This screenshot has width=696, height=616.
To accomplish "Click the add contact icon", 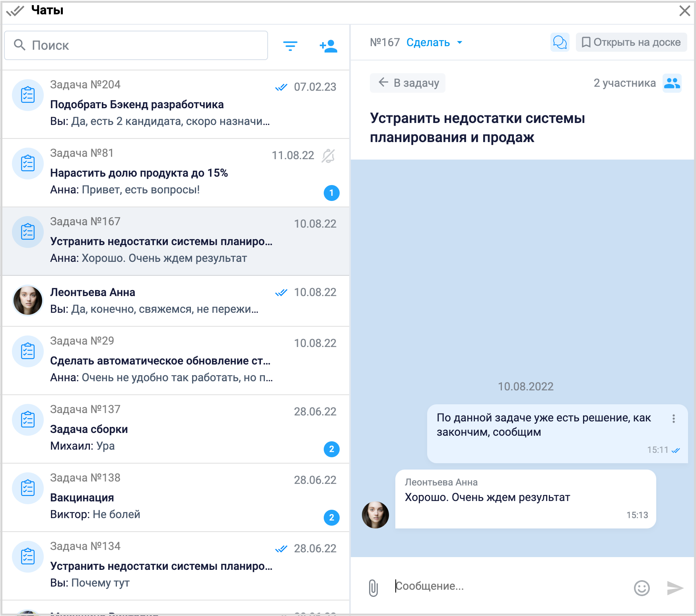I will pos(328,46).
